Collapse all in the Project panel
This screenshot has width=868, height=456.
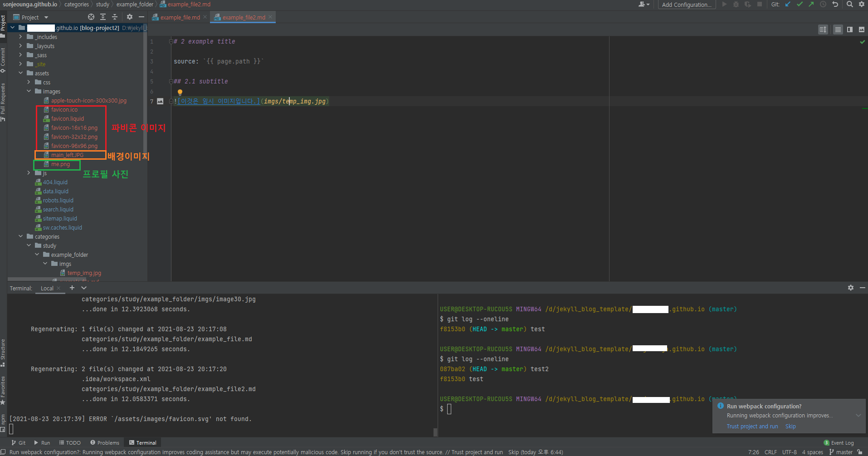[x=115, y=17]
